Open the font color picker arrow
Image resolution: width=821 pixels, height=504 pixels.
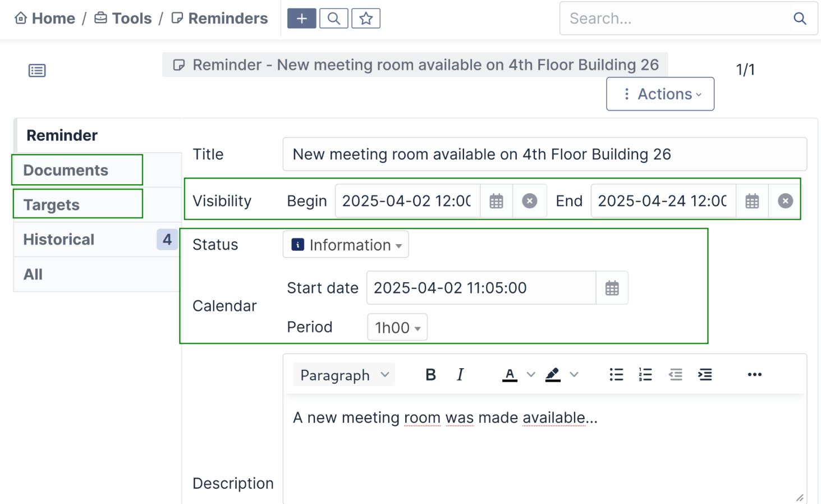[531, 375]
